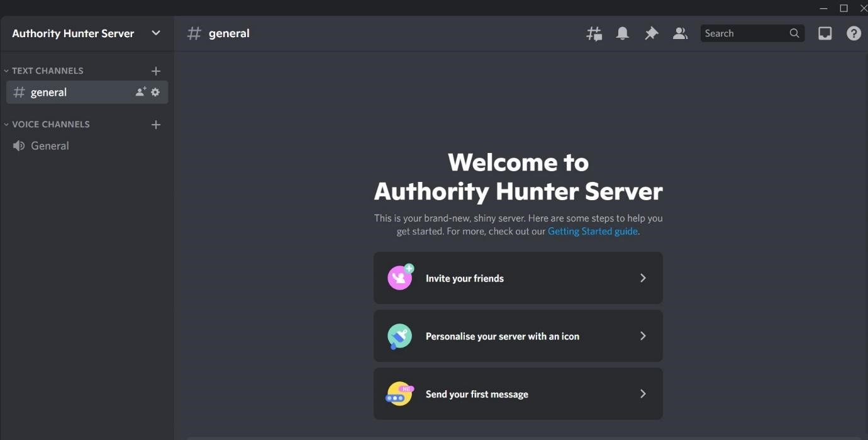Open edit channel gear for general

155,92
